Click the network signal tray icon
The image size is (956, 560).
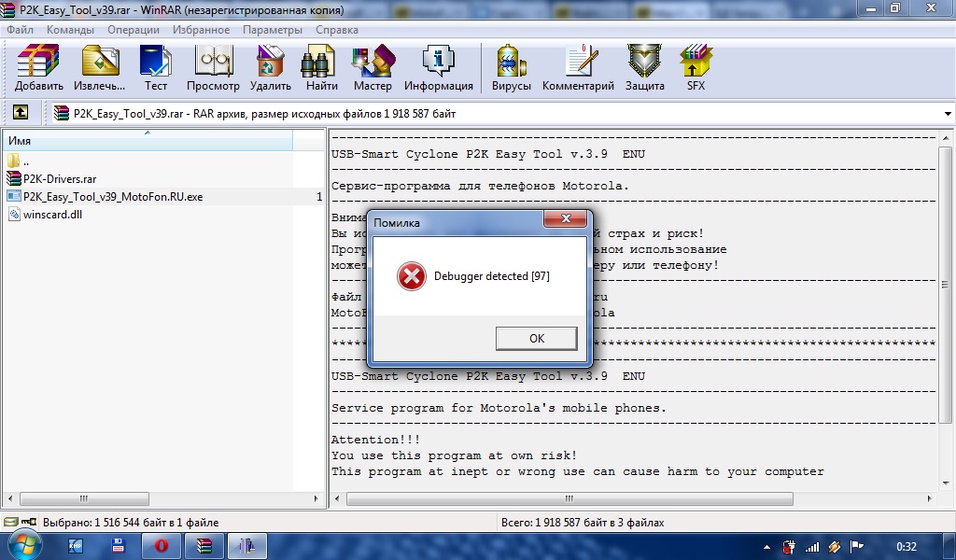pyautogui.click(x=811, y=547)
